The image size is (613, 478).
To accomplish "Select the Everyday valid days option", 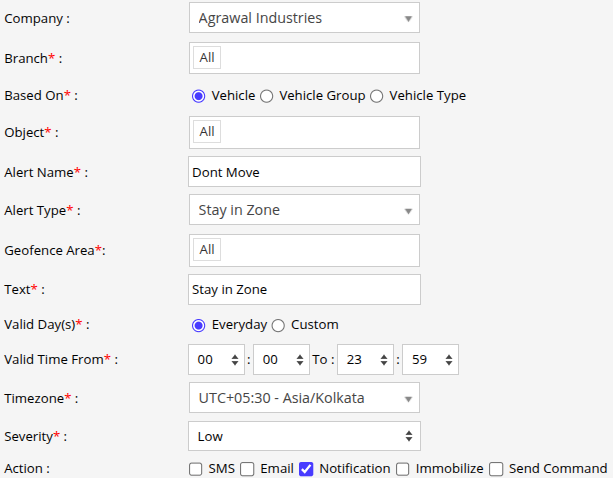I will click(x=198, y=325).
